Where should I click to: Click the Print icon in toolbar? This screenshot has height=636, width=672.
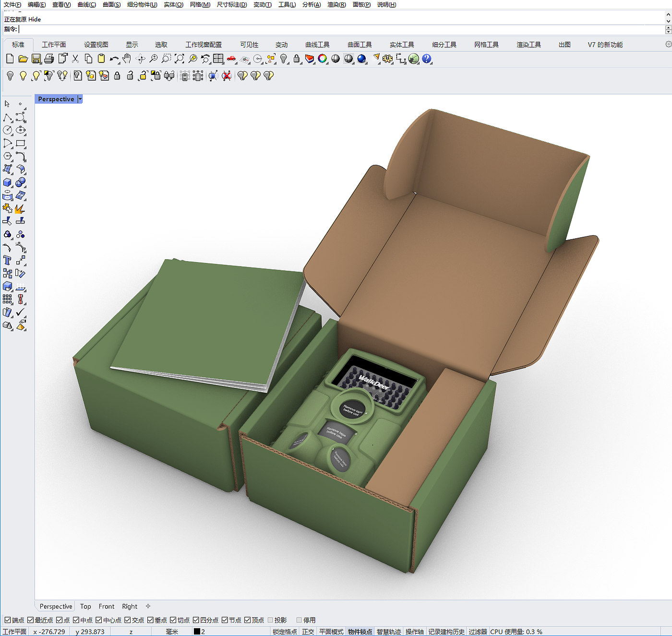[x=49, y=59]
